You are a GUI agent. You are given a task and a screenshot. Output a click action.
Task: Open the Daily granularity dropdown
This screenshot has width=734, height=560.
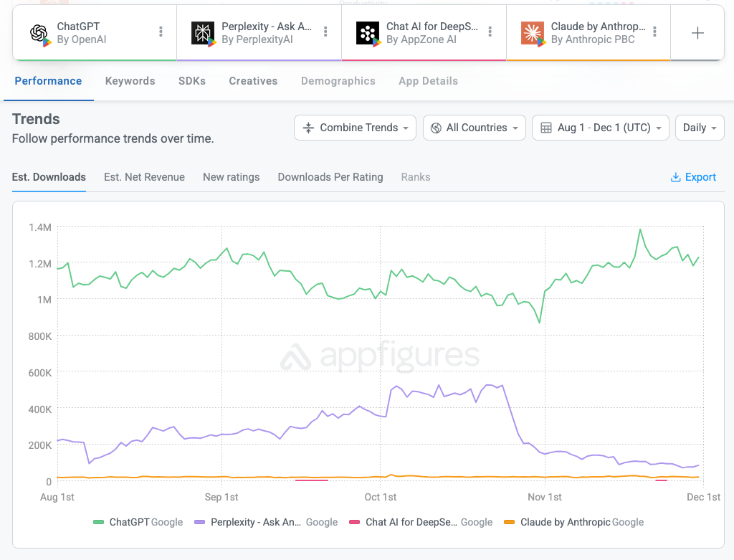tap(700, 128)
